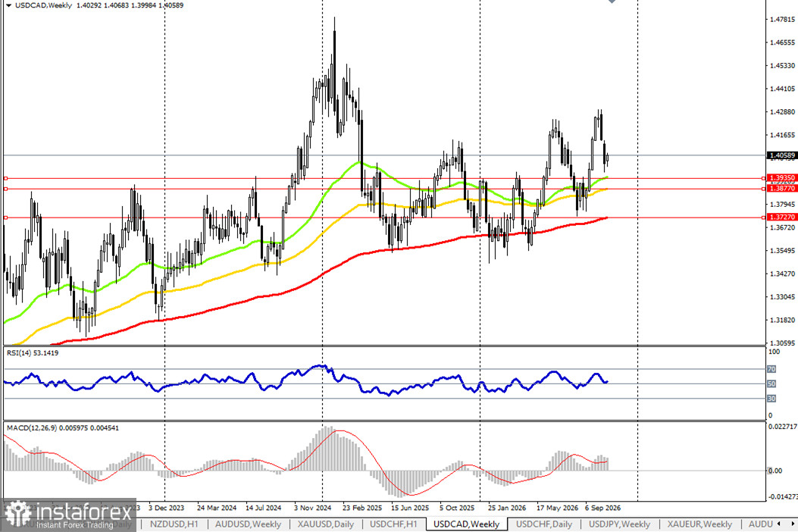Click the 5 Oct 2025 date label

[x=457, y=508]
